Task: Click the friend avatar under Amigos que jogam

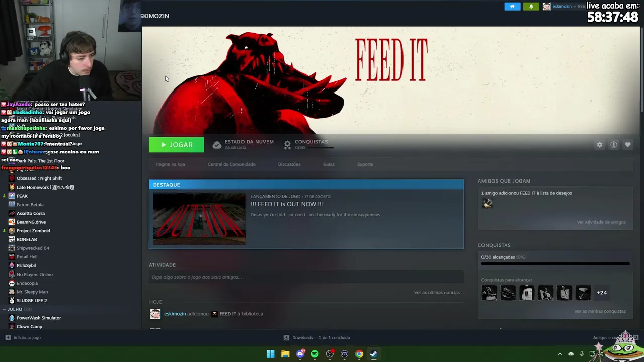Action: point(487,203)
